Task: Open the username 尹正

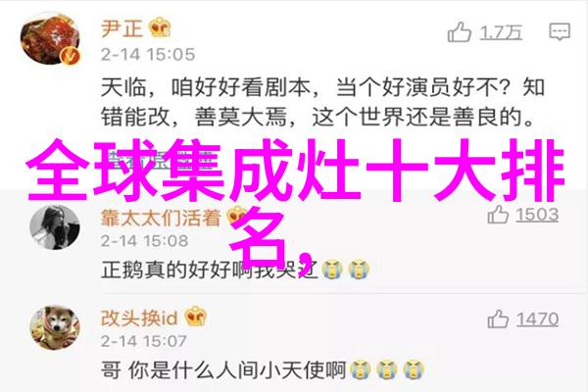Action: 122,28
